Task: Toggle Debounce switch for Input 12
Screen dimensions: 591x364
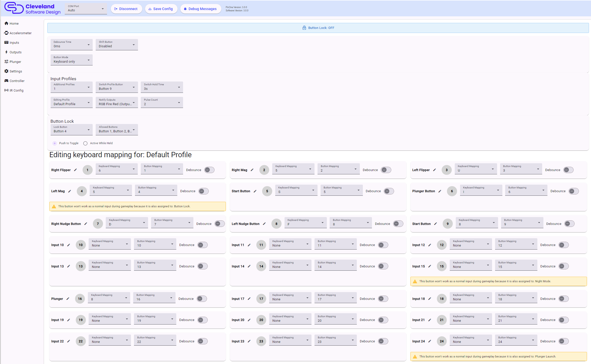Action: 564,245
